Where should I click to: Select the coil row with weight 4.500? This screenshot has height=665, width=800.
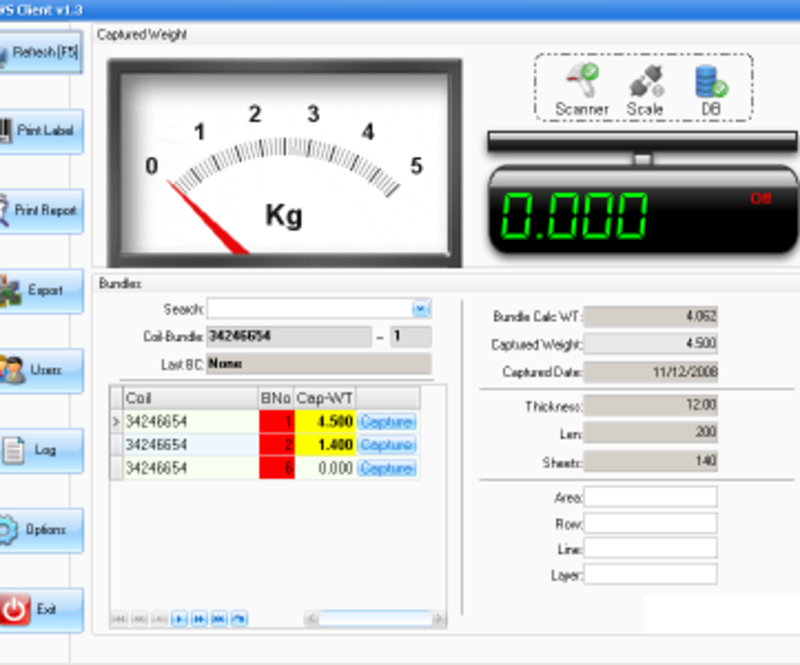[x=265, y=422]
